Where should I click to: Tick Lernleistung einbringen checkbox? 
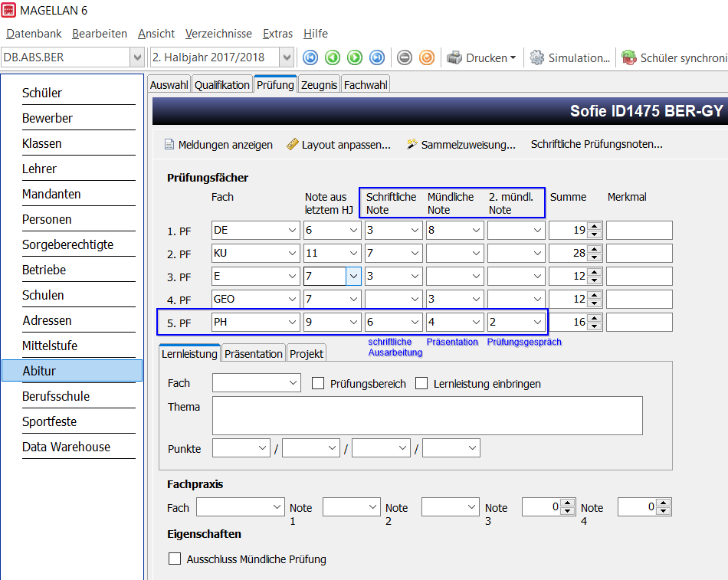(x=421, y=383)
